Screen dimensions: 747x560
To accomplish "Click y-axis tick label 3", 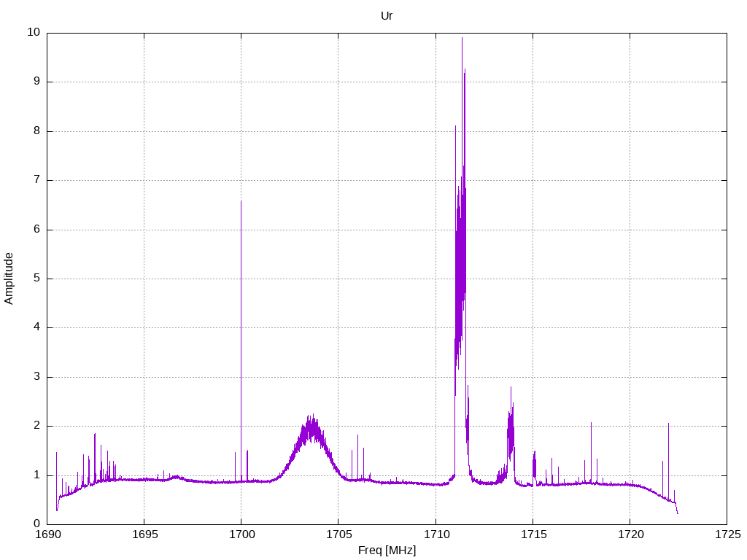I will coord(36,377).
